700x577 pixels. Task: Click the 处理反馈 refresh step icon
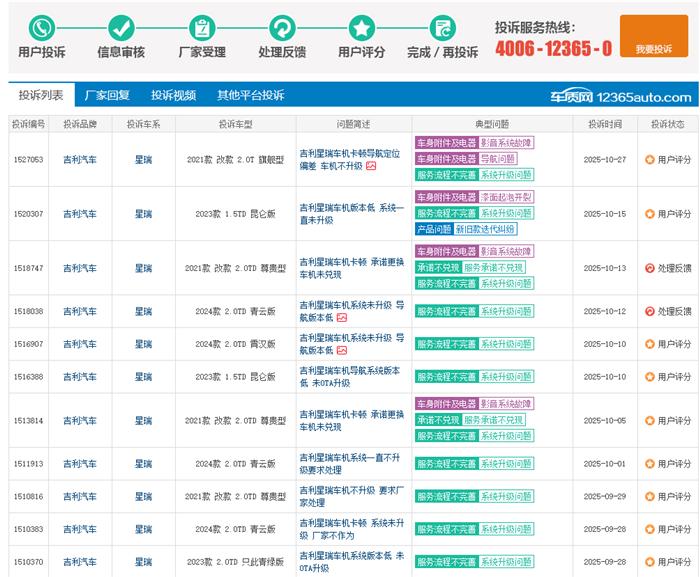pos(282,28)
